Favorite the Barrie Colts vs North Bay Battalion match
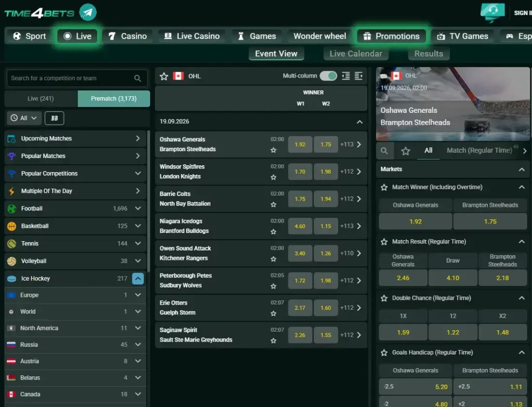Viewport: 532px width, 407px height. (x=273, y=204)
